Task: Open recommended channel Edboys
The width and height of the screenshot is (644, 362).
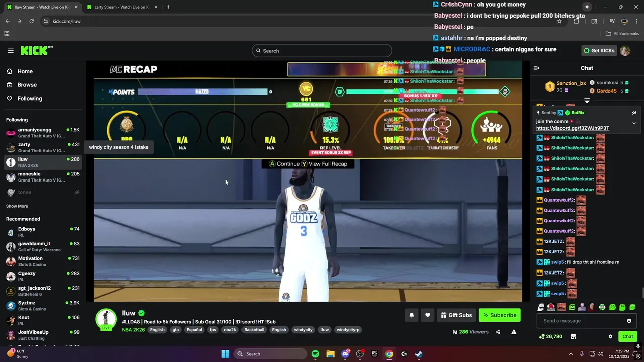Action: point(43,232)
